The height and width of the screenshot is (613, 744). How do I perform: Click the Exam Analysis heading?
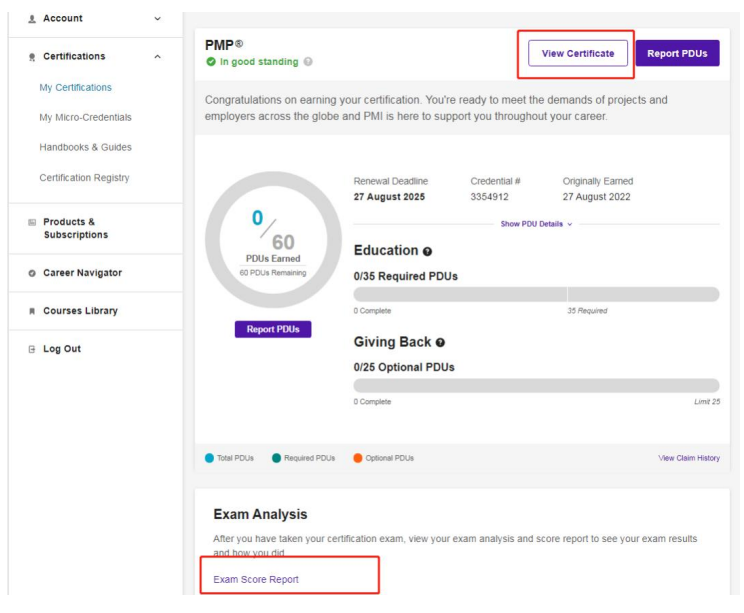(x=260, y=514)
